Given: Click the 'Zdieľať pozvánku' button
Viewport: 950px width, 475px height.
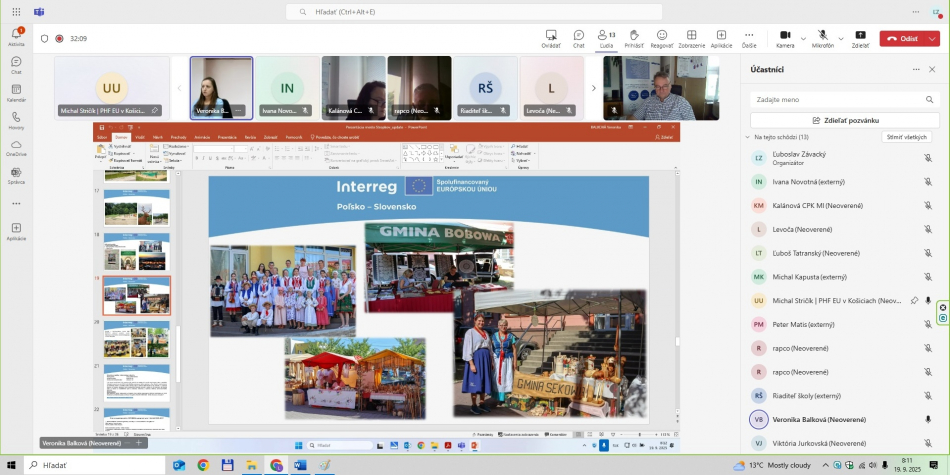Looking at the screenshot, I should tap(845, 120).
